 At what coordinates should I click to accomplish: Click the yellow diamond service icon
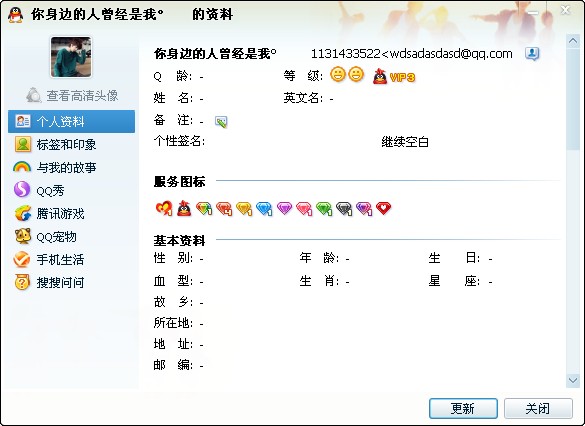pos(244,209)
